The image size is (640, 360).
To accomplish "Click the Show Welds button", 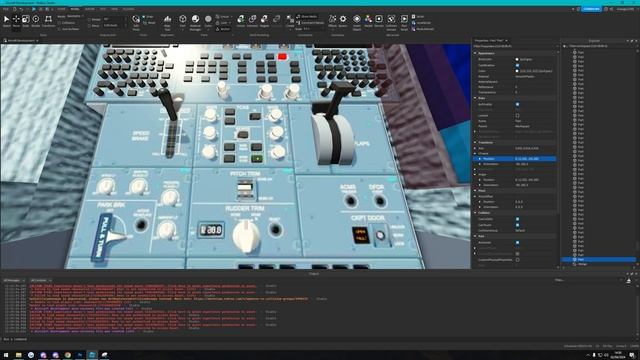I will tap(307, 17).
